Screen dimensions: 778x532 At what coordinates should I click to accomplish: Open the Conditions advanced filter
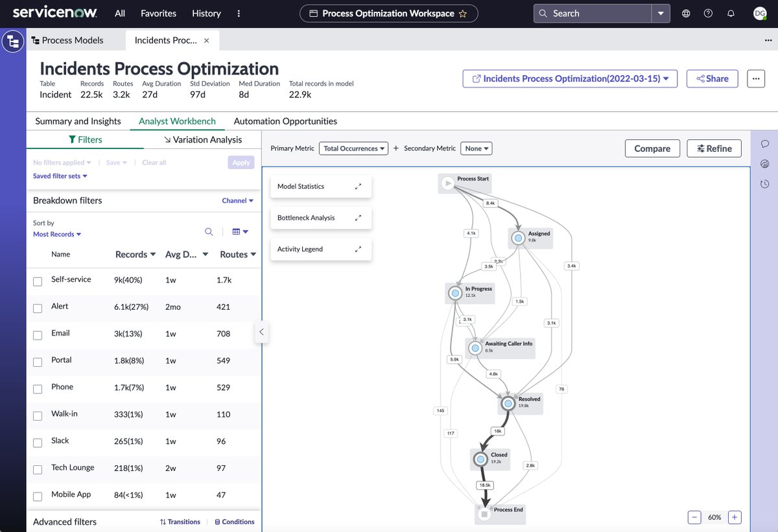234,522
